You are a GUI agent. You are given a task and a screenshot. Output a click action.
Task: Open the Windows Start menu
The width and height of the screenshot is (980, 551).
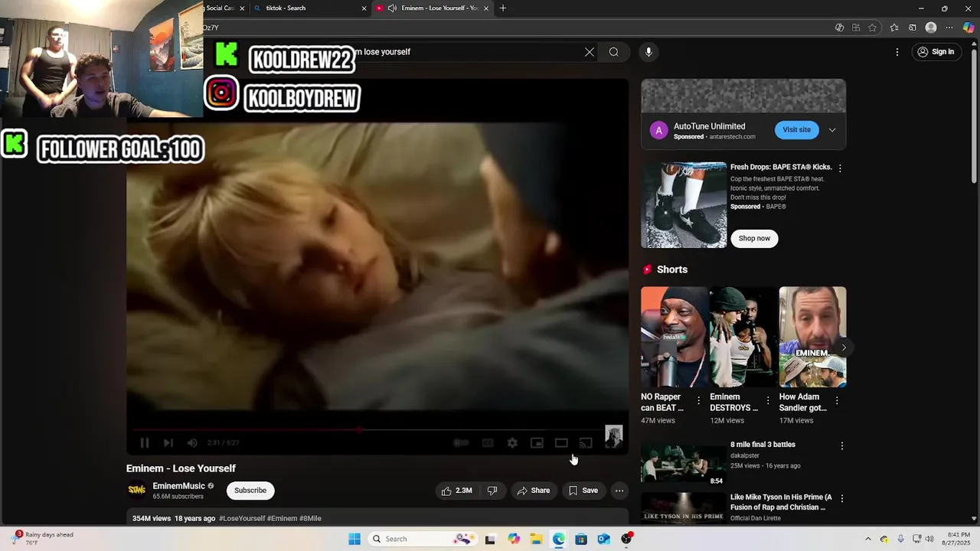click(x=354, y=540)
